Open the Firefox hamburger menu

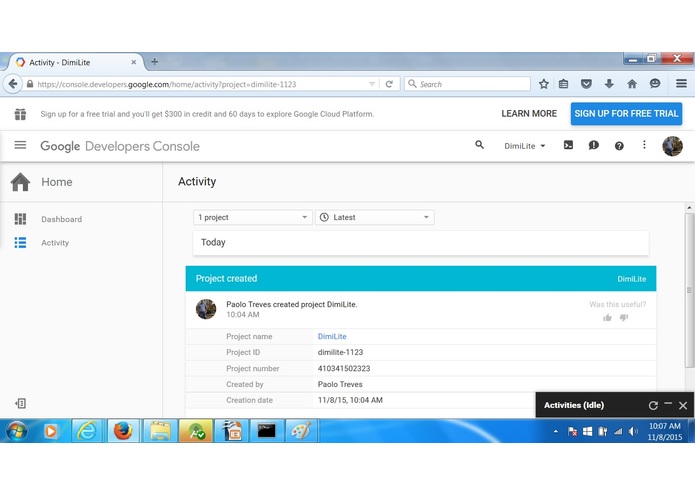681,83
